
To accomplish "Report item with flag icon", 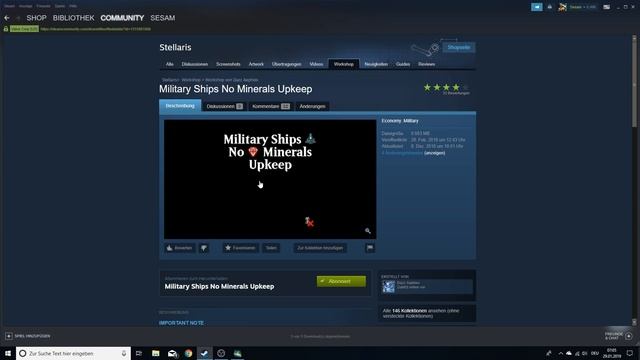I will [370, 248].
